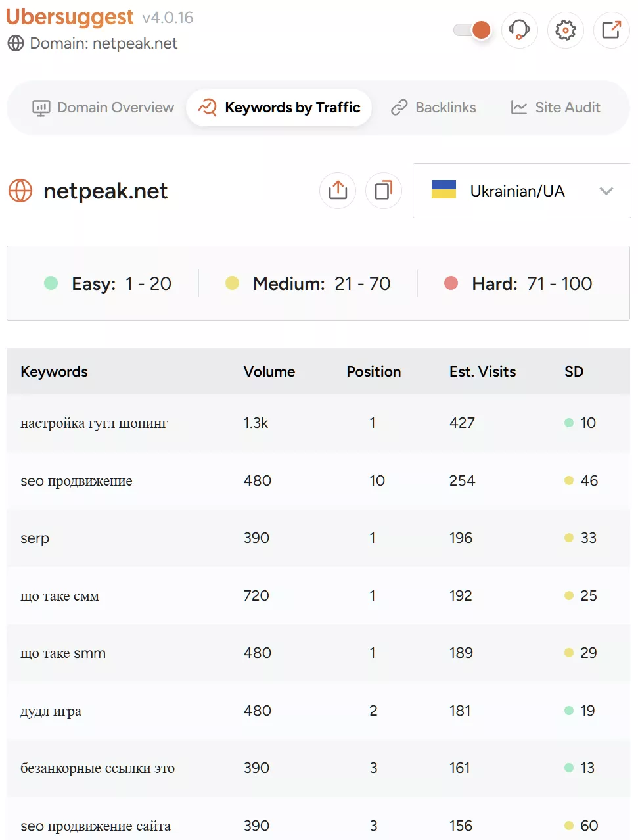638x840 pixels.
Task: Click the external share icon in the header
Action: 611,30
